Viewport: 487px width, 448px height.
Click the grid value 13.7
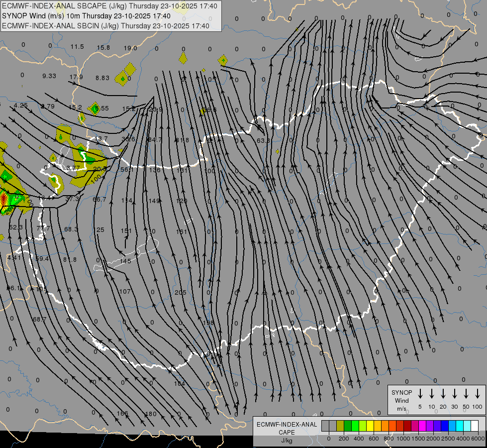101,139
